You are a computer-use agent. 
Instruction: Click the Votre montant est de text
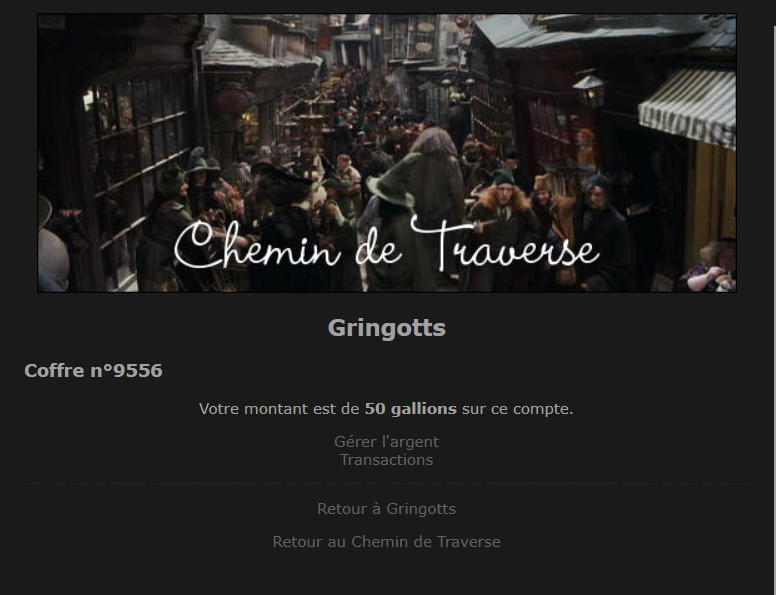279,409
